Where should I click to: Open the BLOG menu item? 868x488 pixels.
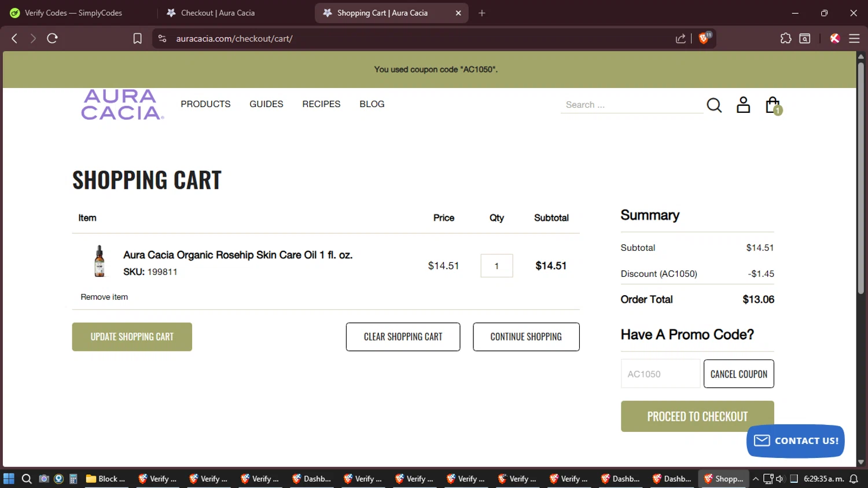[372, 104]
